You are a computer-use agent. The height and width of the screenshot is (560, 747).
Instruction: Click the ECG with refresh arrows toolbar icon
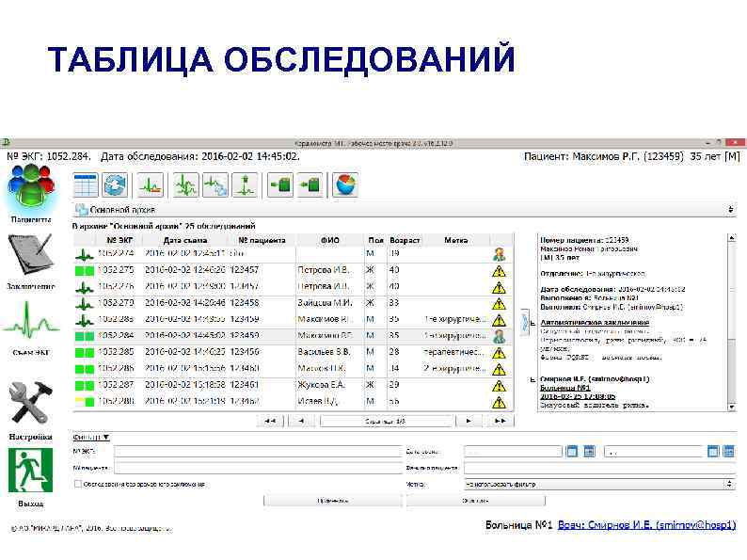click(215, 184)
